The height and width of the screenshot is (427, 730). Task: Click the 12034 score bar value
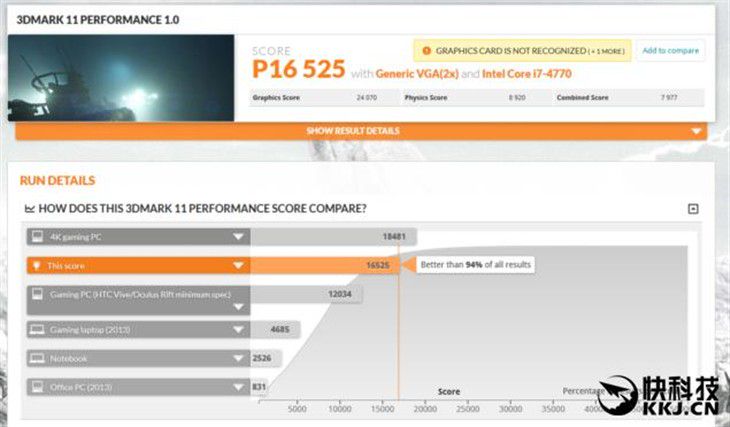click(x=339, y=294)
